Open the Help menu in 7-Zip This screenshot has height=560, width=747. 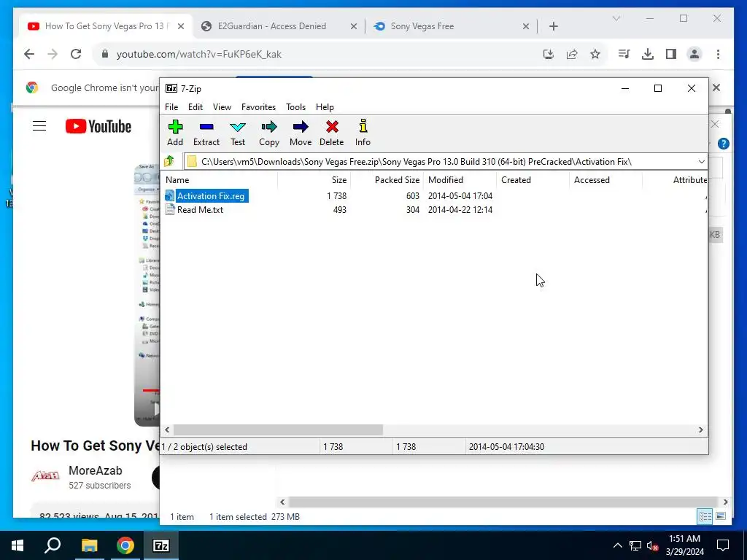(325, 107)
